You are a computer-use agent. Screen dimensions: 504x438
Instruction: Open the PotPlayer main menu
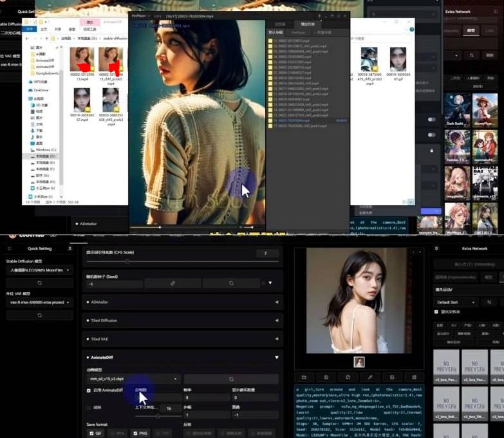(139, 15)
